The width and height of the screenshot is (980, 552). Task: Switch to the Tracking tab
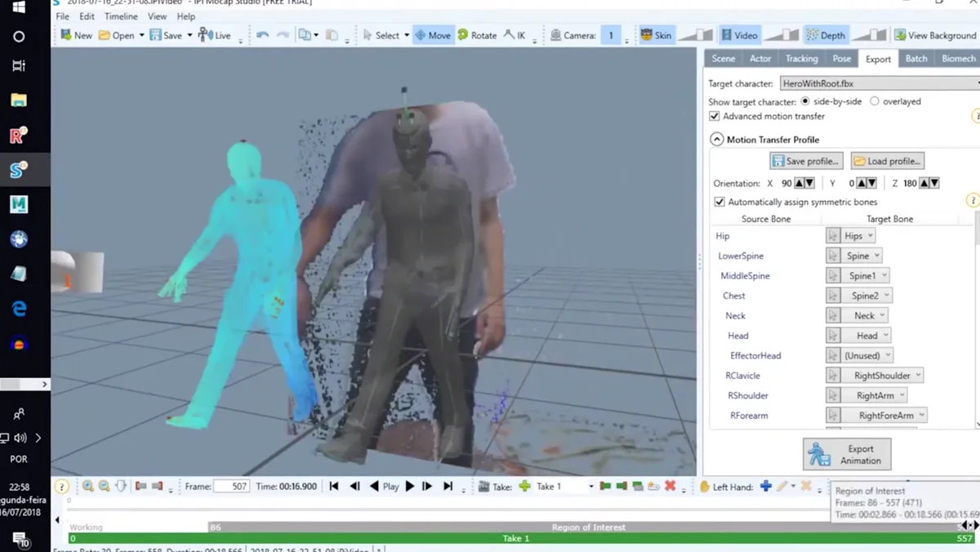point(801,59)
